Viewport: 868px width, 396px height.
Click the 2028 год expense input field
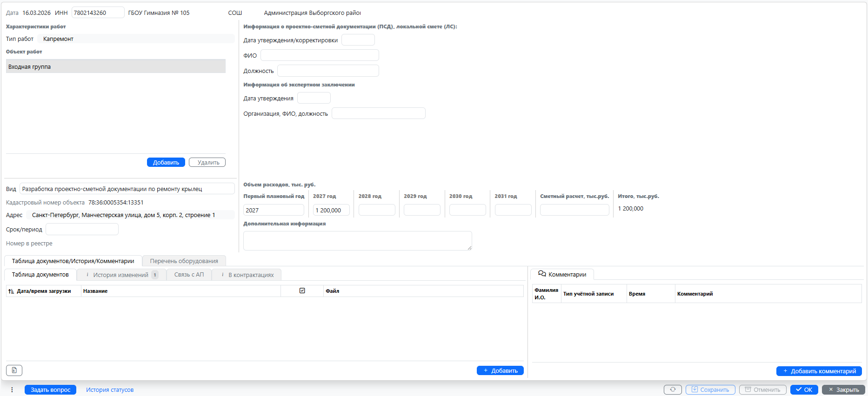[x=376, y=210]
